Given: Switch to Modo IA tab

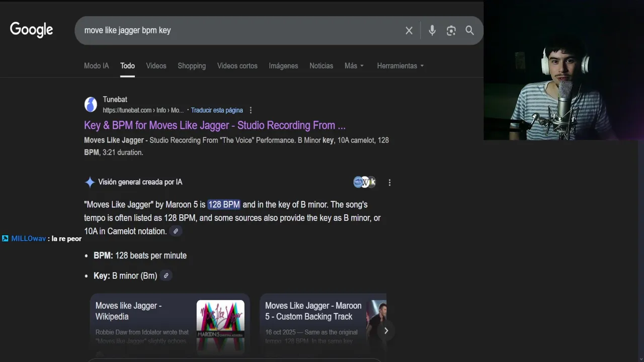Looking at the screenshot, I should 96,66.
